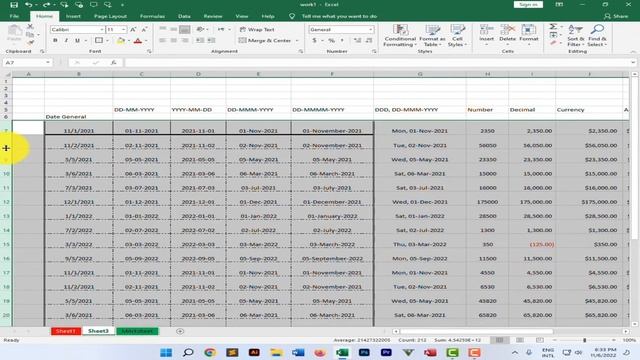Screen dimensions: 640x360
Task: Open Find & Select menu
Action: tap(597, 35)
